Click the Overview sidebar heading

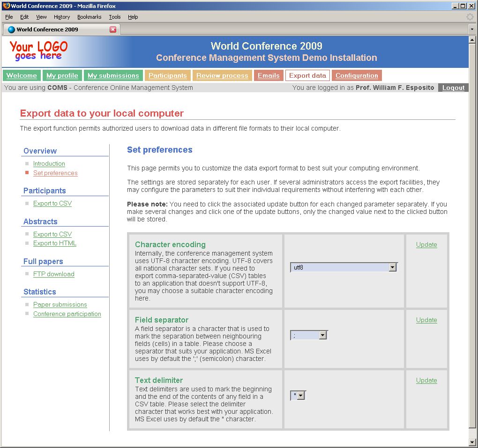[x=40, y=151]
